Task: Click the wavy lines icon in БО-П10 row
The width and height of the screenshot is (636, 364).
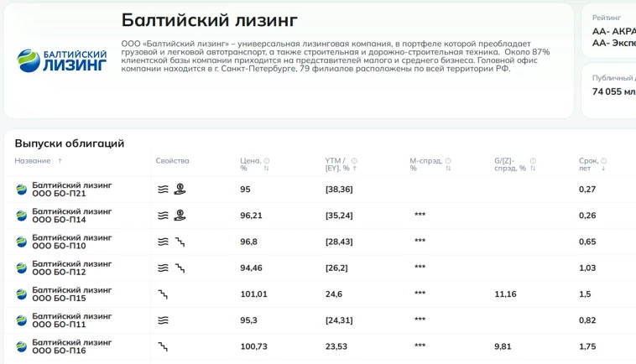Action: coord(163,242)
